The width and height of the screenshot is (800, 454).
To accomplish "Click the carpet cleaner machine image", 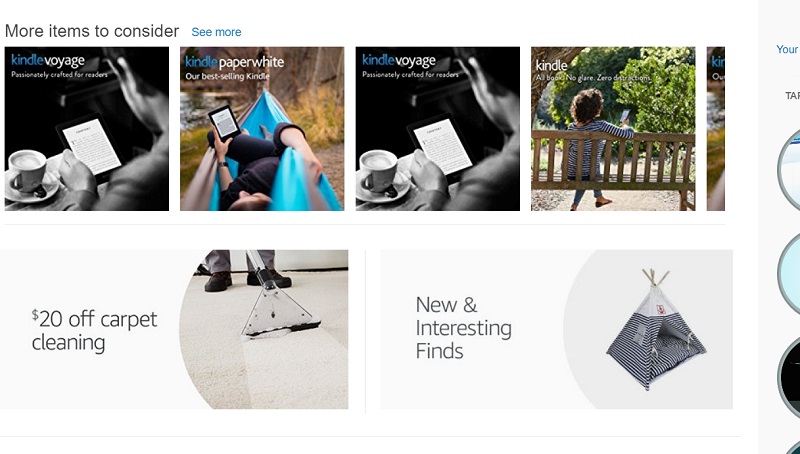I will click(x=264, y=329).
